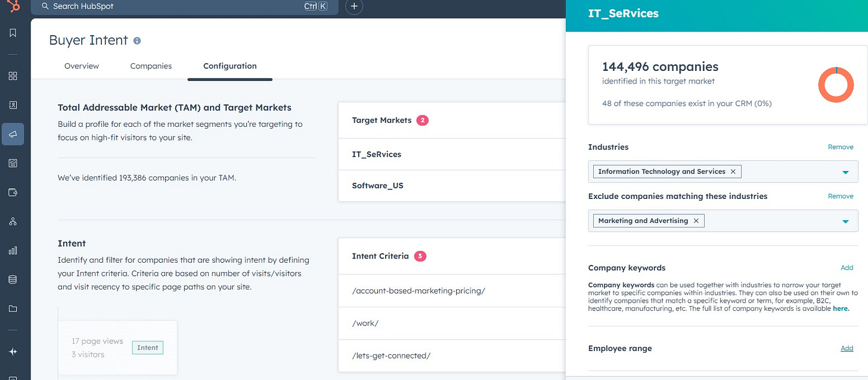Select the /lets-get-connected/ criteria row
Screen dimensions: 868x380
pyautogui.click(x=452, y=356)
